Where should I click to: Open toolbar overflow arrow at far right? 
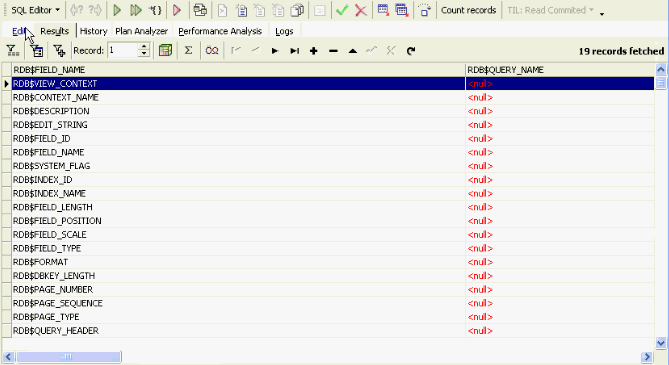point(602,14)
